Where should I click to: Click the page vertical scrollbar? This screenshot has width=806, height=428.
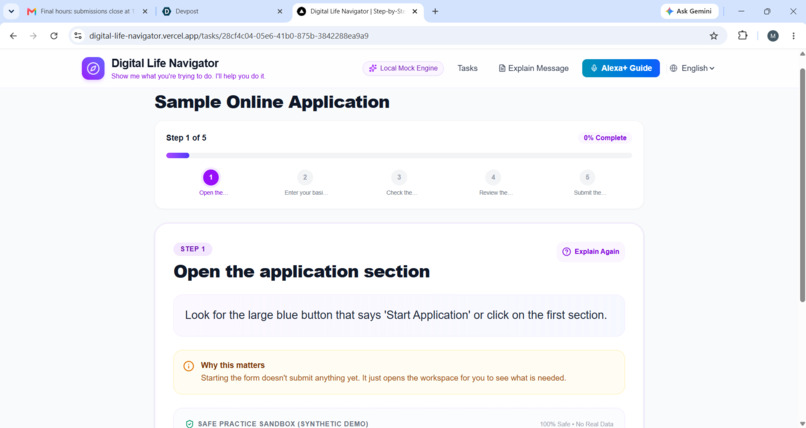pyautogui.click(x=802, y=185)
